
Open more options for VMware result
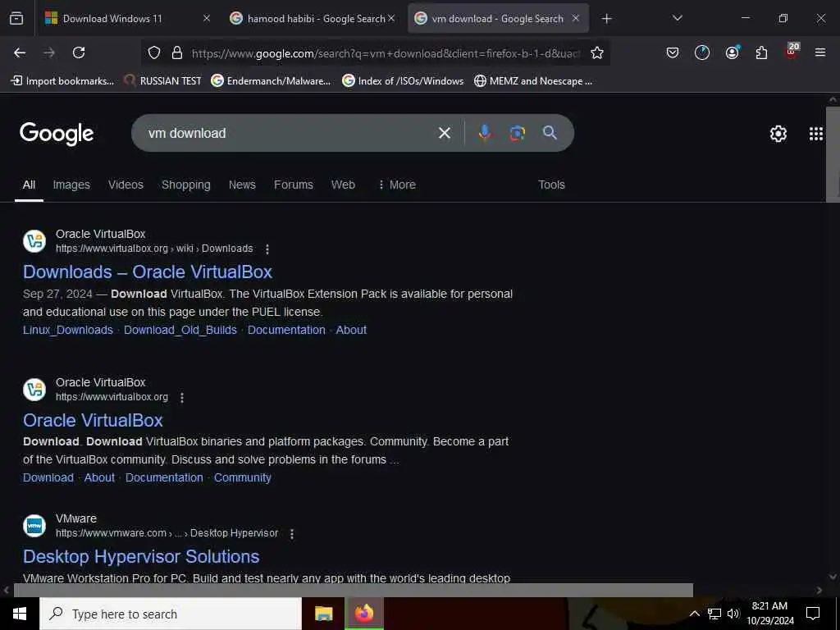(x=292, y=533)
